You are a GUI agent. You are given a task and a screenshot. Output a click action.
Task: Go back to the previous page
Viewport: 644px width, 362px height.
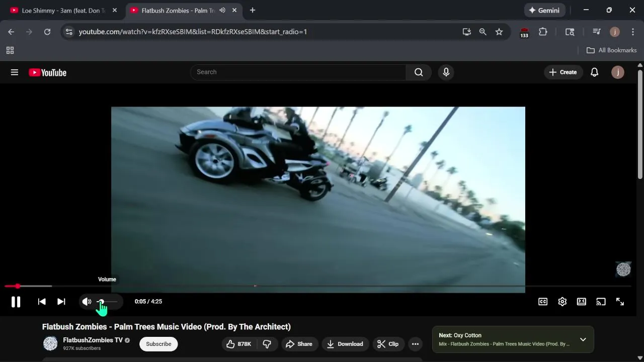coord(11,32)
